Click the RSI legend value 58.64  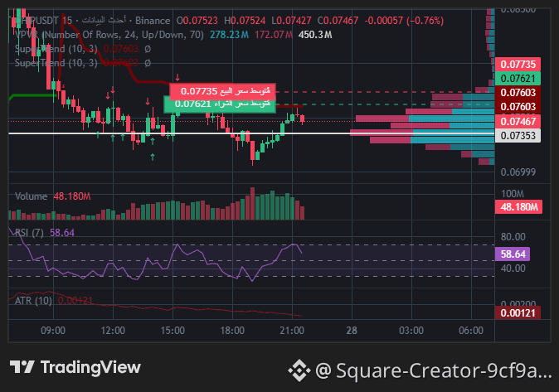[x=62, y=233]
